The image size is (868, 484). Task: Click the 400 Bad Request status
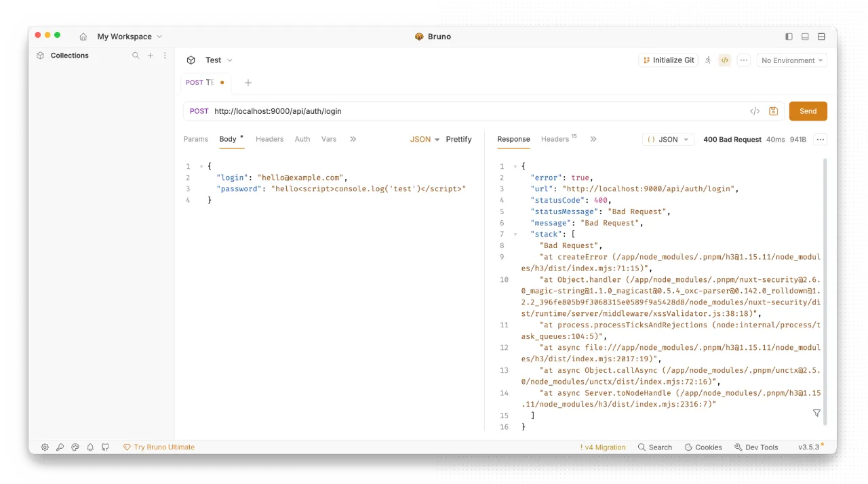(x=732, y=139)
